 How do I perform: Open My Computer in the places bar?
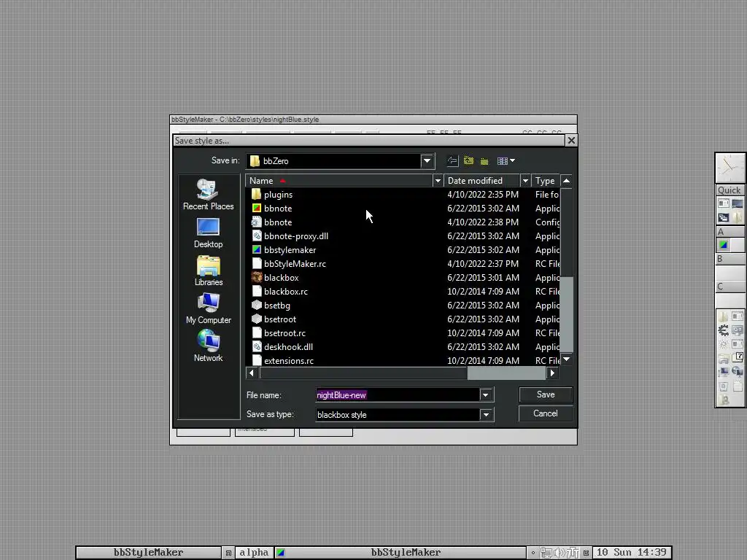(208, 308)
